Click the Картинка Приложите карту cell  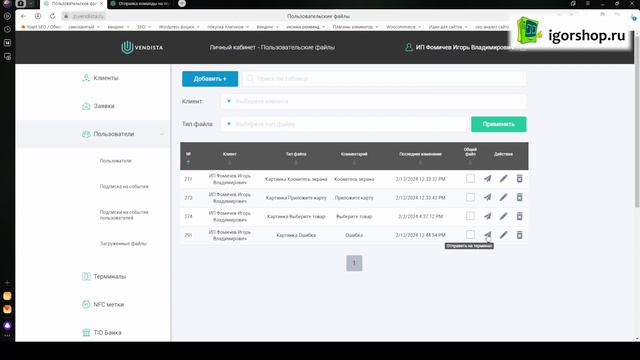[x=296, y=198]
